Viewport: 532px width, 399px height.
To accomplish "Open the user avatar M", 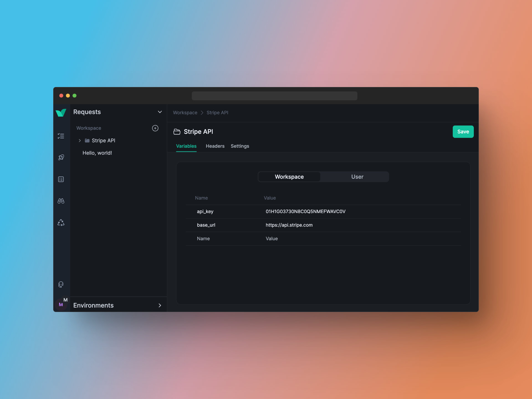I will pyautogui.click(x=61, y=305).
